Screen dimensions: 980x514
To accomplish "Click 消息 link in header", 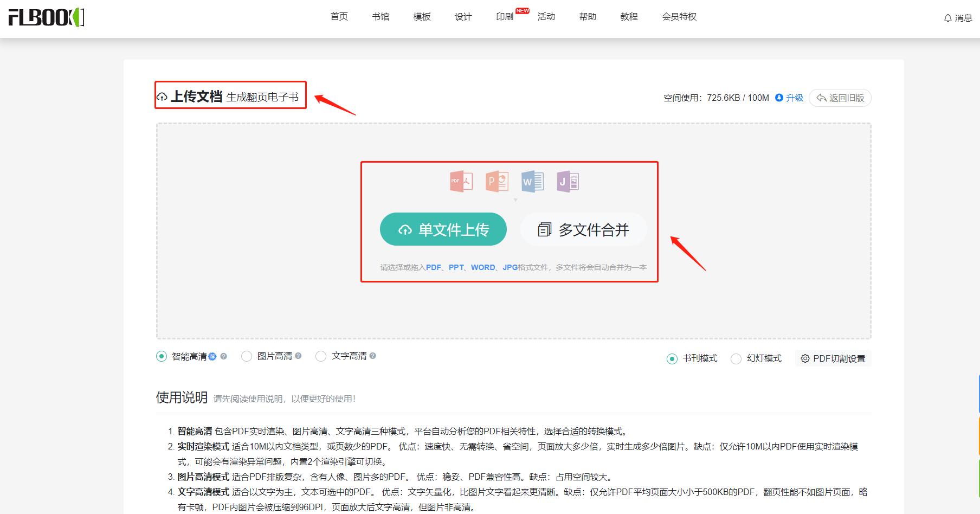I will [x=963, y=18].
